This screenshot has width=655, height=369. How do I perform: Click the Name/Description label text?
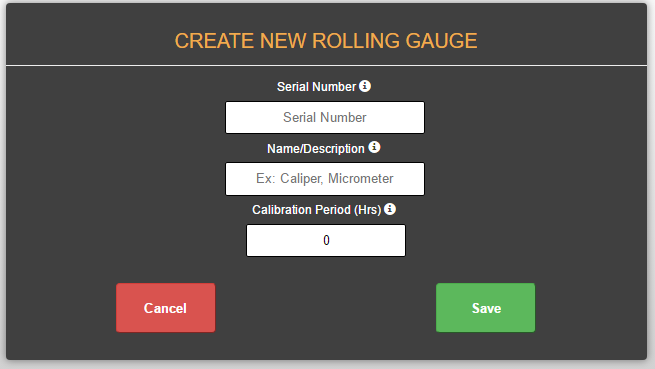316,149
